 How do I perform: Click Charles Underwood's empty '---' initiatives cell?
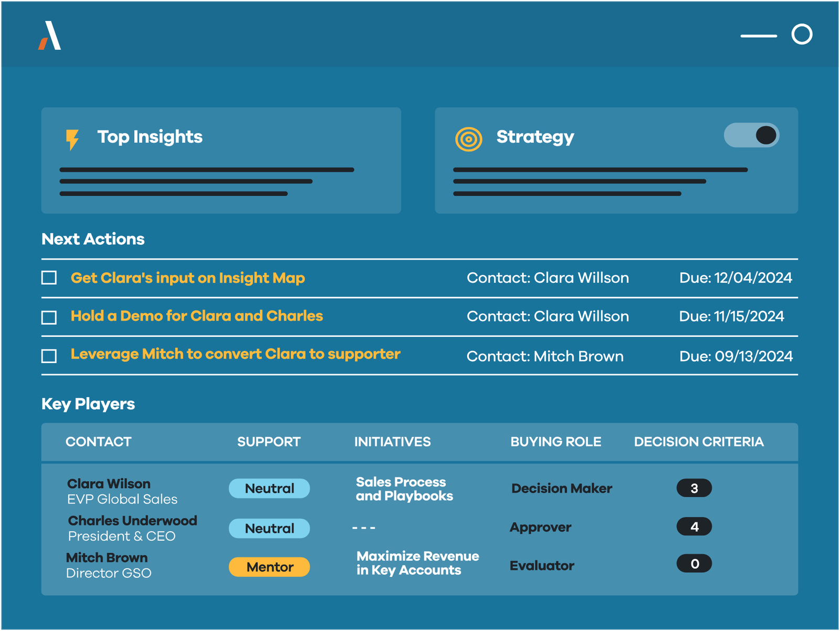pyautogui.click(x=364, y=527)
